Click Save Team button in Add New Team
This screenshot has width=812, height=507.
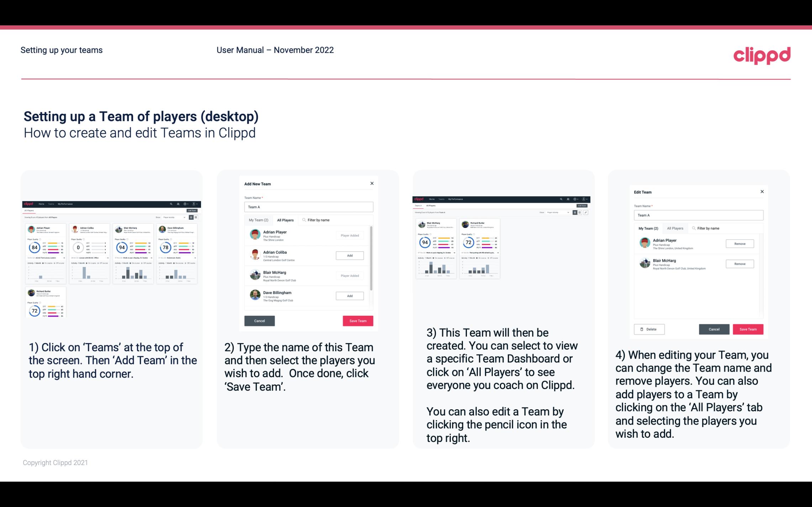click(x=357, y=320)
